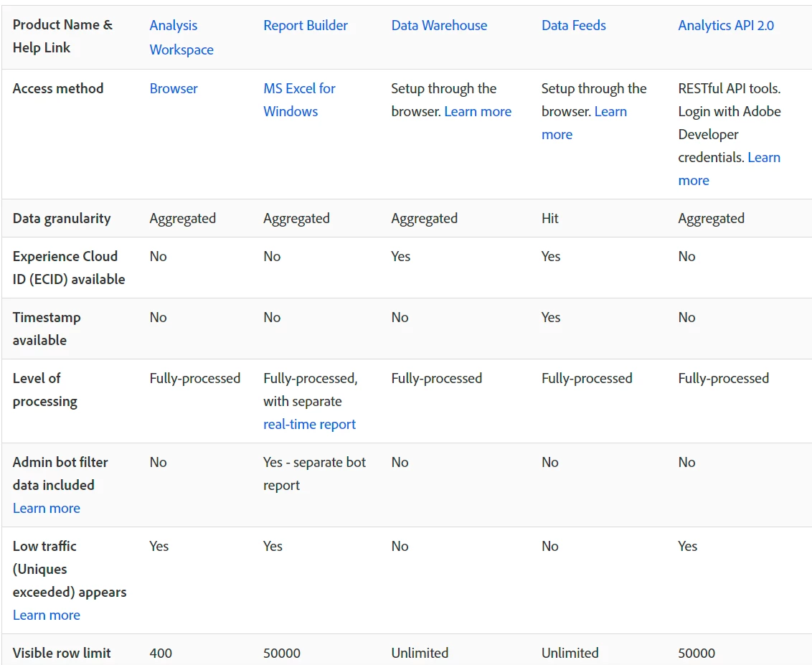Open the Report Builder help link

click(x=305, y=25)
